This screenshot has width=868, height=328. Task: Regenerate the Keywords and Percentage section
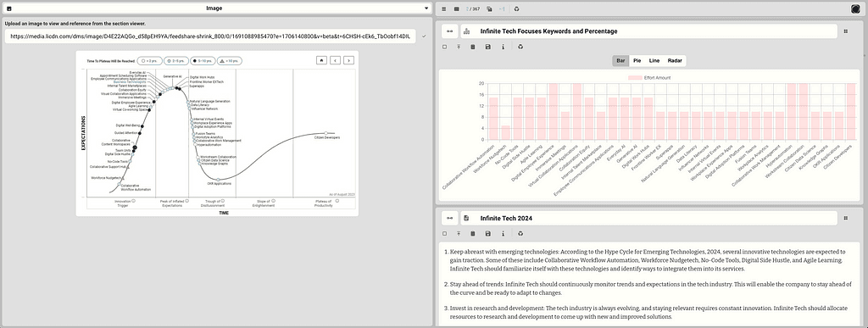coord(520,47)
